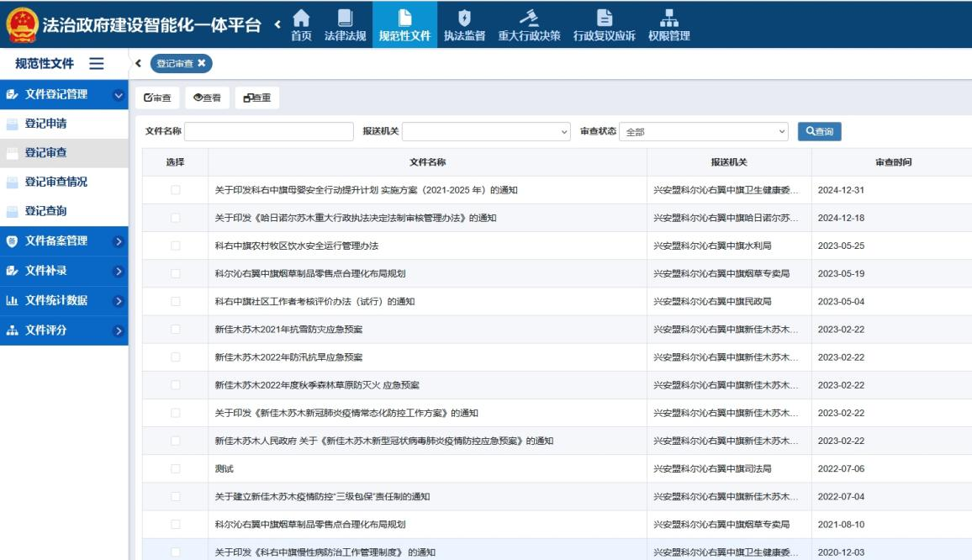Viewport: 972px width, 560px height.
Task: Select the checkbox for the 测试 row
Action: pos(176,468)
